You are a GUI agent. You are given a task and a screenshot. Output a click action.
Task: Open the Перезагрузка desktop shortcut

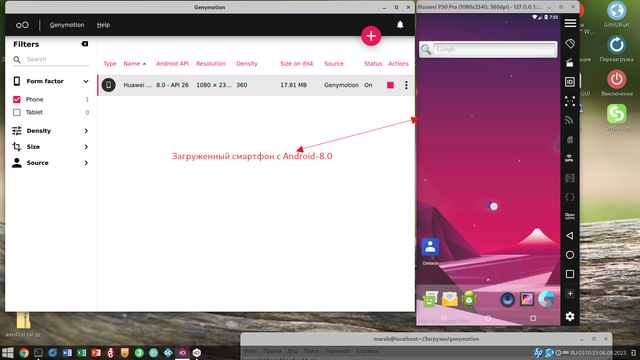616,49
